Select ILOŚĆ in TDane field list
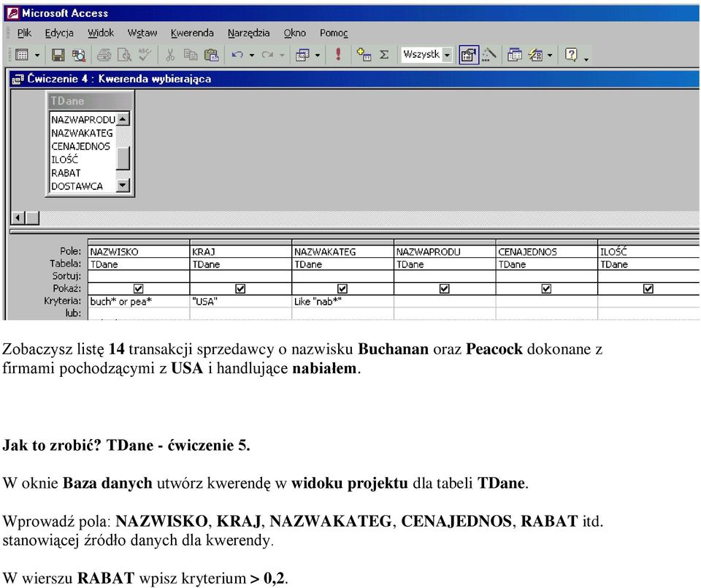The image size is (701, 588). [x=83, y=160]
